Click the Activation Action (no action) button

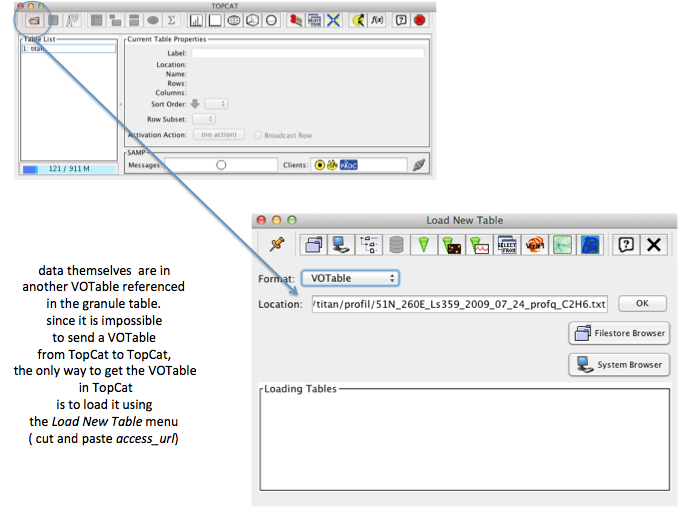(219, 135)
